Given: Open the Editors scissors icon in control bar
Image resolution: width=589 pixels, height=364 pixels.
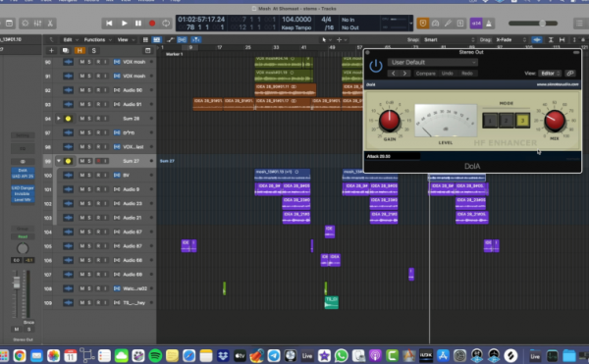Looking at the screenshot, I should pyautogui.click(x=50, y=24).
